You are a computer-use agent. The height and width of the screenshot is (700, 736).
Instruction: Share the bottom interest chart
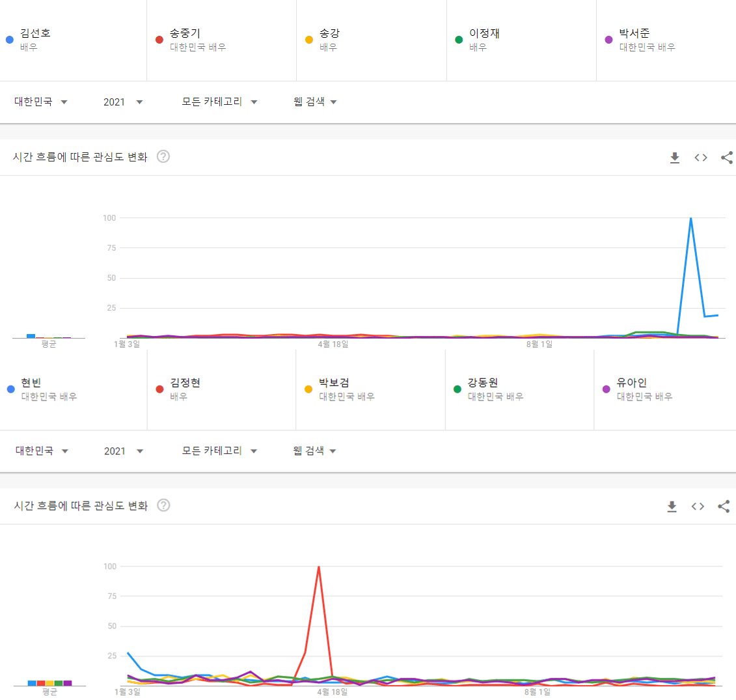pyautogui.click(x=724, y=507)
